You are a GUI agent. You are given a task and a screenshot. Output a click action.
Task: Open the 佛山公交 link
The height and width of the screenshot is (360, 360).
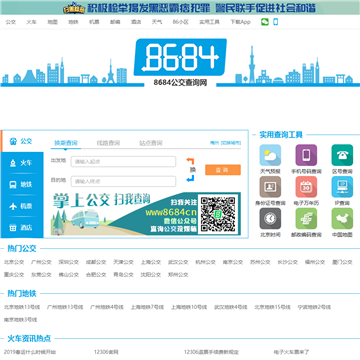coord(69,275)
